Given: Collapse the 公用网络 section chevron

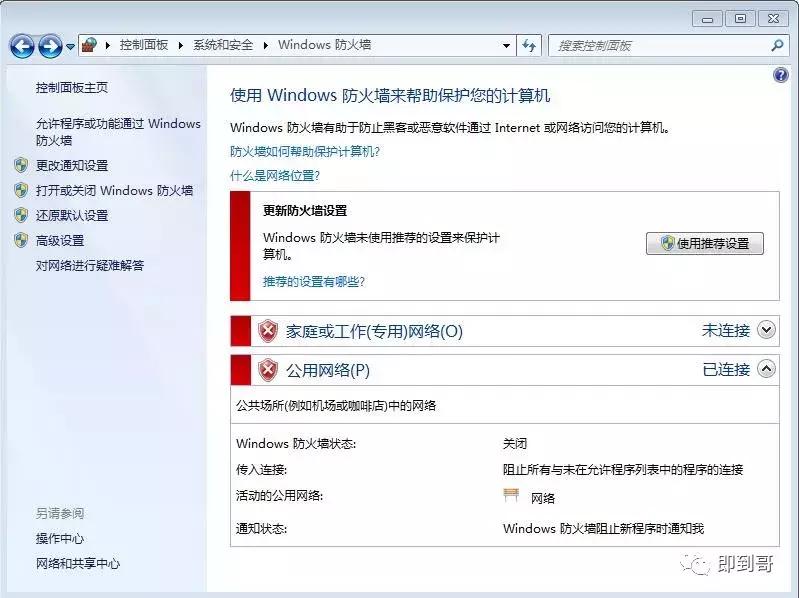Looking at the screenshot, I should (766, 368).
